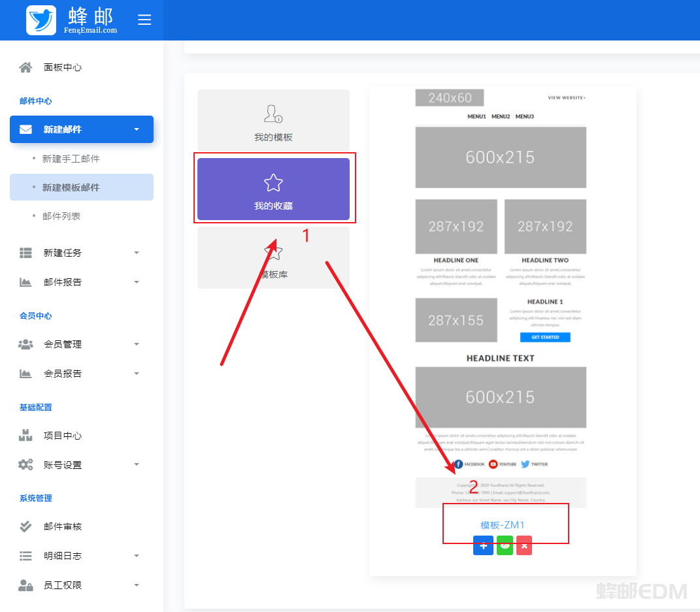This screenshot has width=700, height=612.
Task: Click the 会员管理 menu label
Action: coord(63,344)
